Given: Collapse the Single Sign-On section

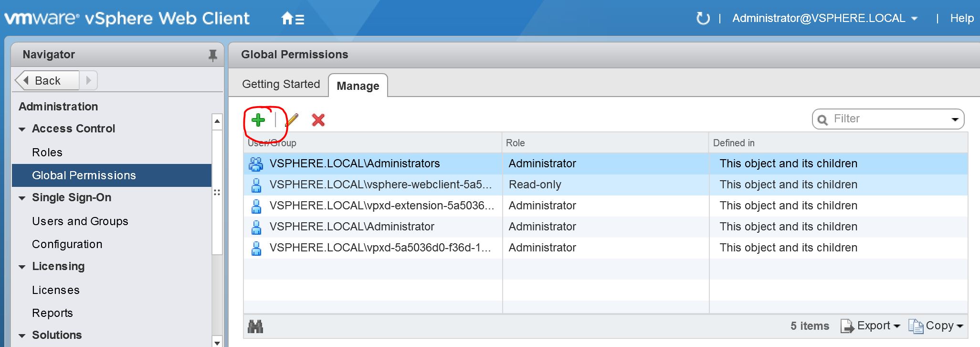Looking at the screenshot, I should tap(22, 198).
